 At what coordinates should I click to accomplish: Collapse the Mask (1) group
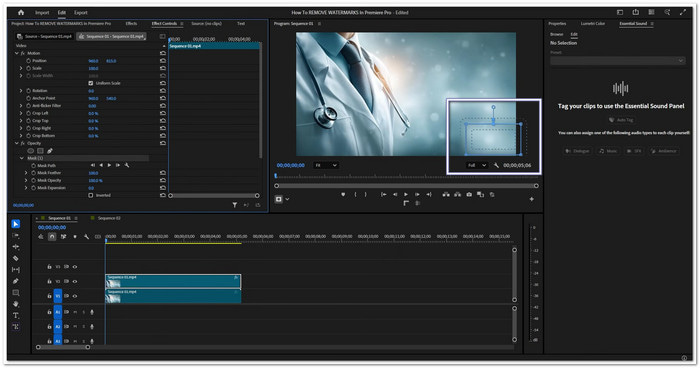click(21, 158)
